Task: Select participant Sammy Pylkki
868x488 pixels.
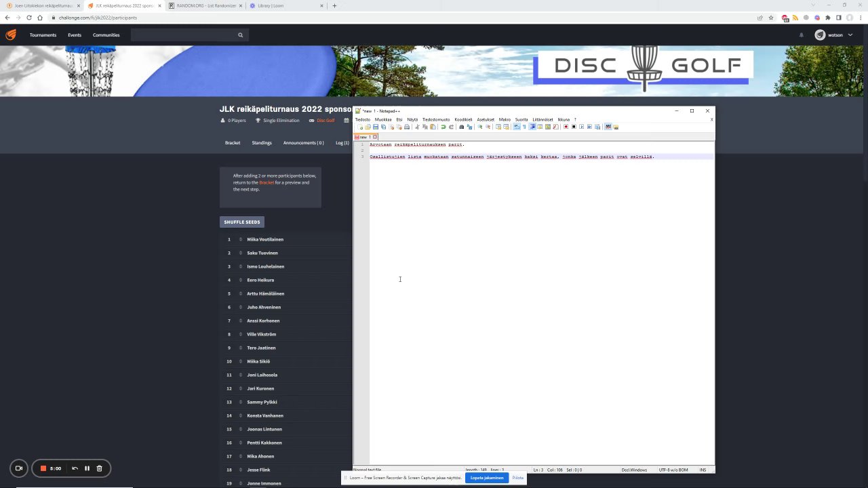Action: 262,402
